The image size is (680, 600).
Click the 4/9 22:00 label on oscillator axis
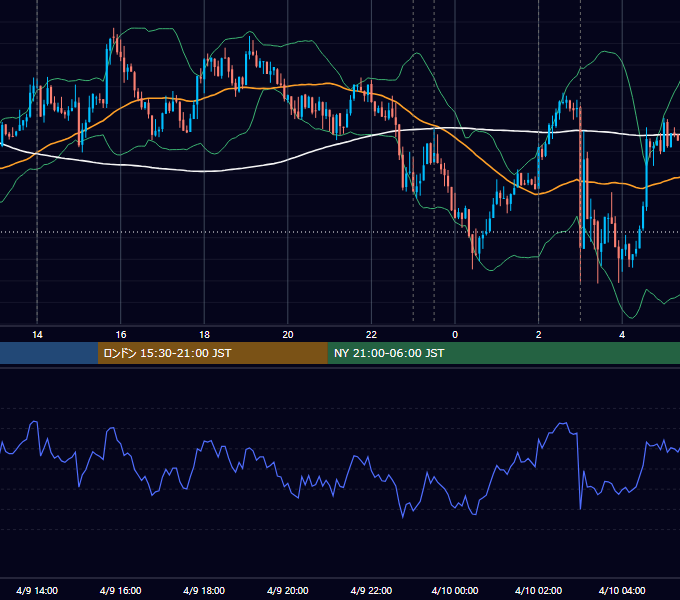click(x=371, y=590)
